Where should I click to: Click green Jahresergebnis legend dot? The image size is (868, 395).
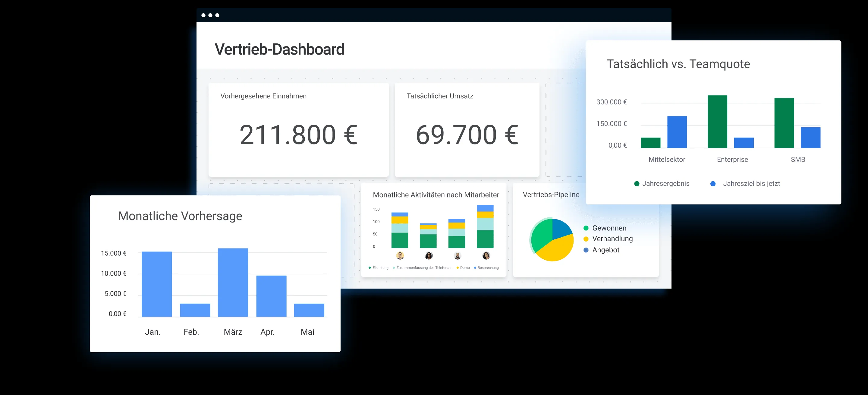[x=637, y=184]
